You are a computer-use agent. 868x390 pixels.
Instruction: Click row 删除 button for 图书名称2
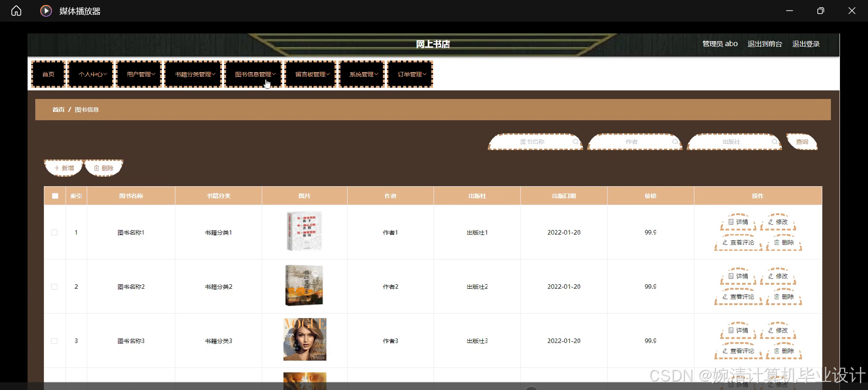coord(784,297)
